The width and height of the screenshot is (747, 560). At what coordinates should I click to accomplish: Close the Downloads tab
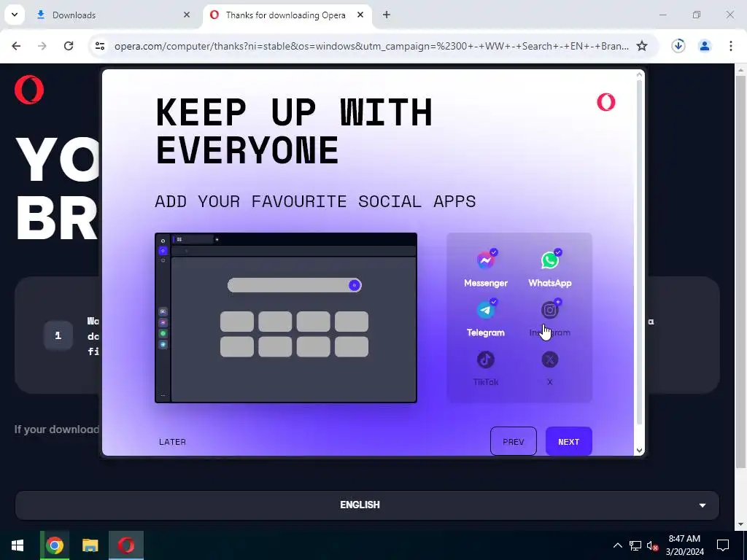186,15
